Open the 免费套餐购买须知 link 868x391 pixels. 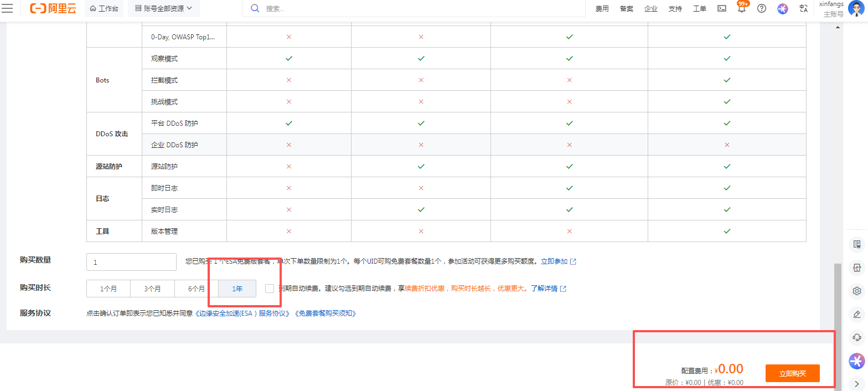[x=325, y=313]
